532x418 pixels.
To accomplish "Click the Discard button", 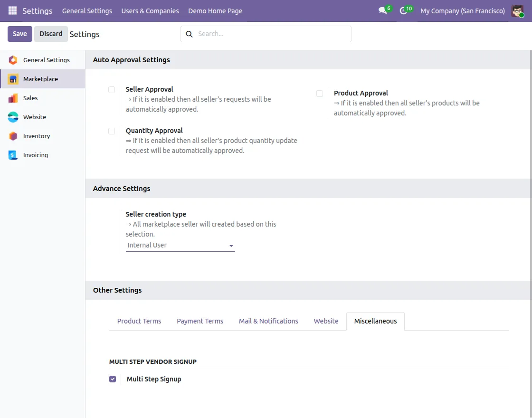I will point(51,34).
